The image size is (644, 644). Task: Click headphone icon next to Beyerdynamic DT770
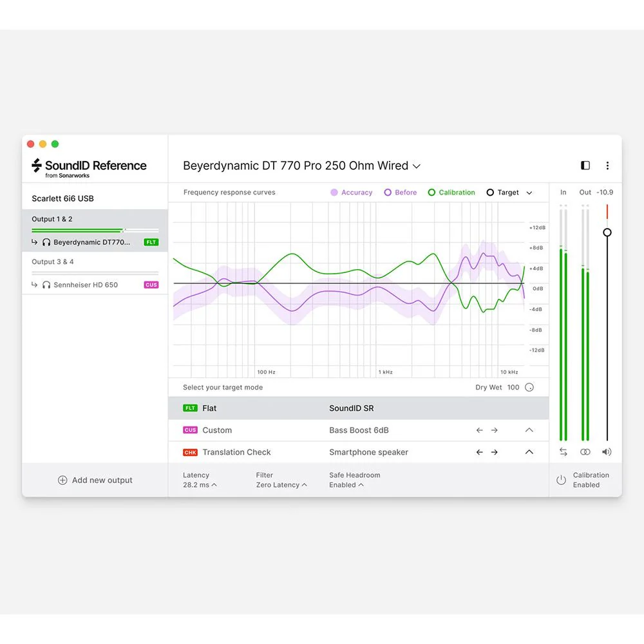46,242
